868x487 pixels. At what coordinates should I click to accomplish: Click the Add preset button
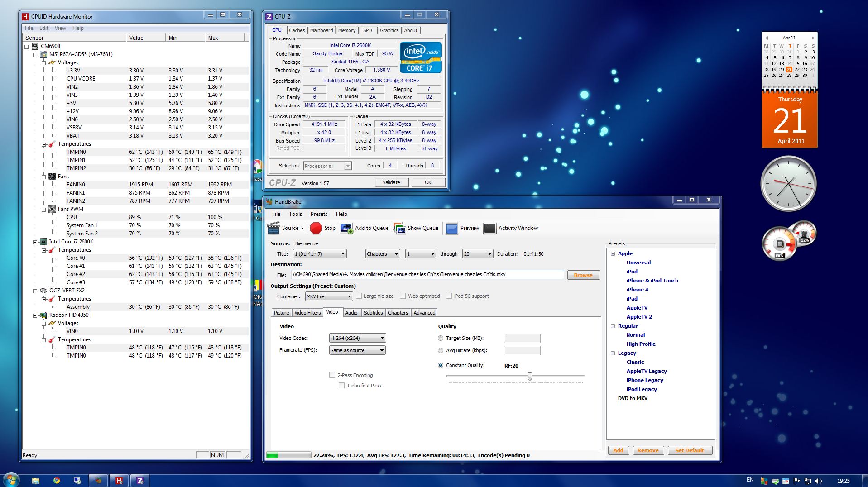618,450
